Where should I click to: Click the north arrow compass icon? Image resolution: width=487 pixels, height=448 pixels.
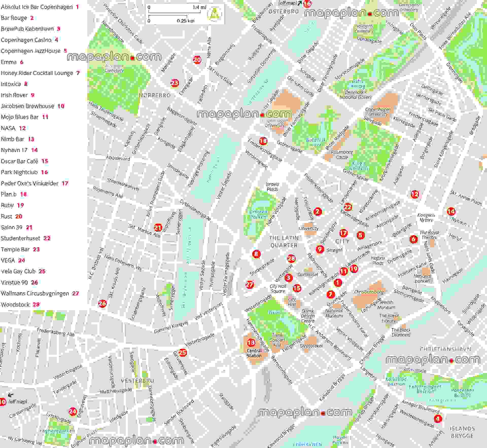[214, 14]
